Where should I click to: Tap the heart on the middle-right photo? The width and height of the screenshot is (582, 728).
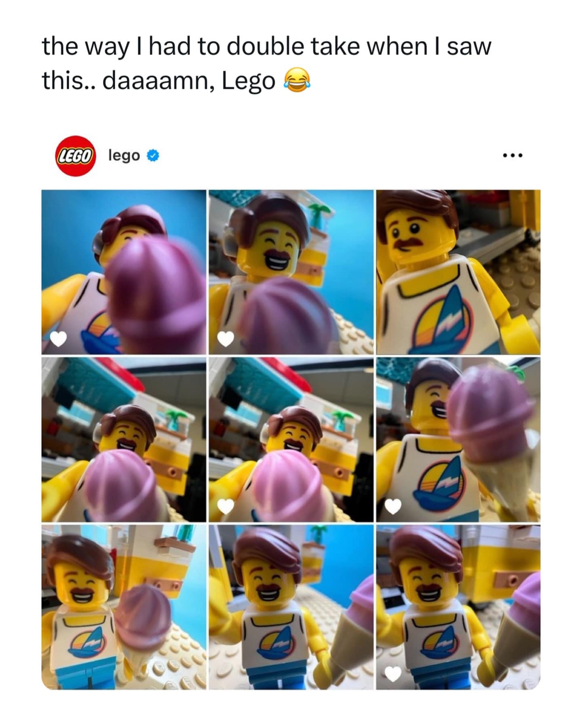click(x=393, y=506)
